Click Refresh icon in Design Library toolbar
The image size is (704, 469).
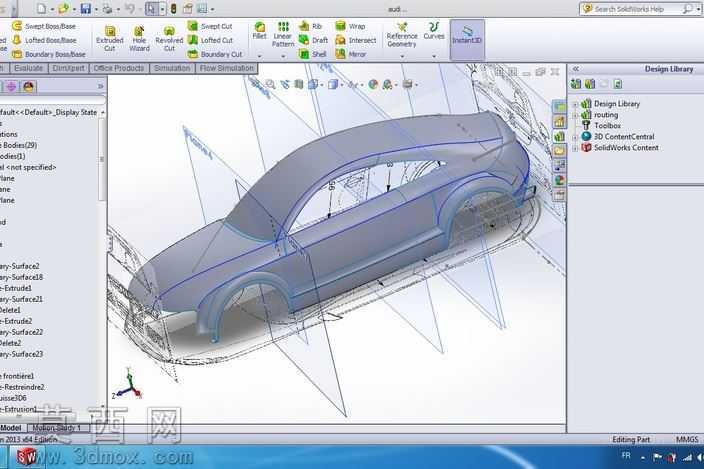click(618, 83)
